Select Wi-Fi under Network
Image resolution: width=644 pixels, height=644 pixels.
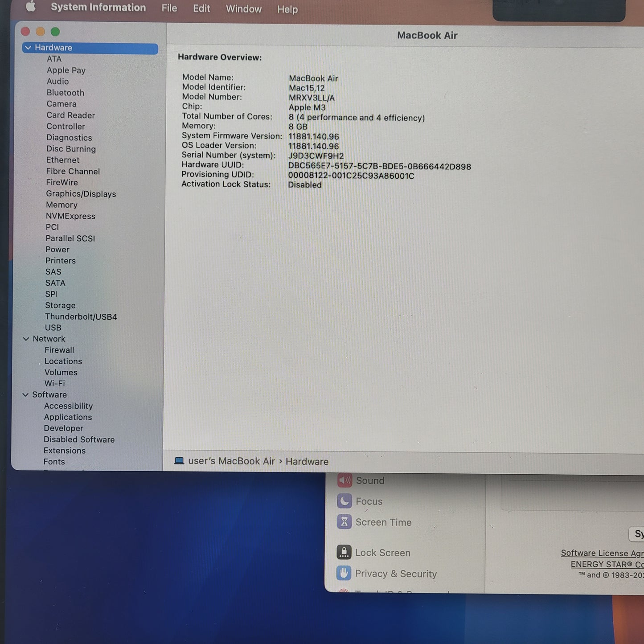(54, 383)
